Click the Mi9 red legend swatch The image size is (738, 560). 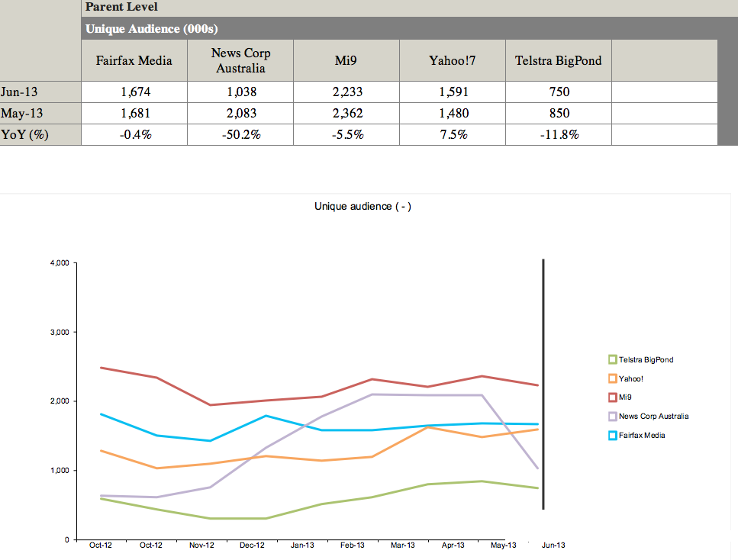tap(612, 397)
